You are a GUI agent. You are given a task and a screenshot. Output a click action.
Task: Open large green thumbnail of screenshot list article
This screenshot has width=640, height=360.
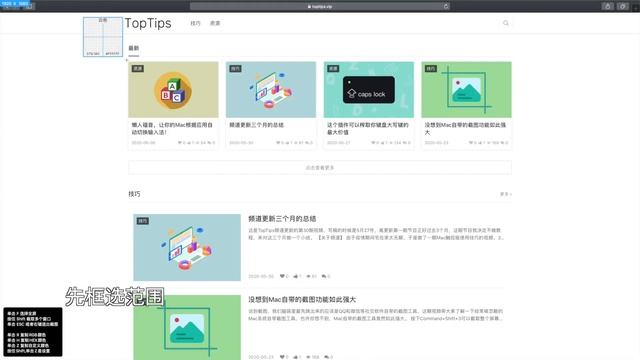coord(187,328)
